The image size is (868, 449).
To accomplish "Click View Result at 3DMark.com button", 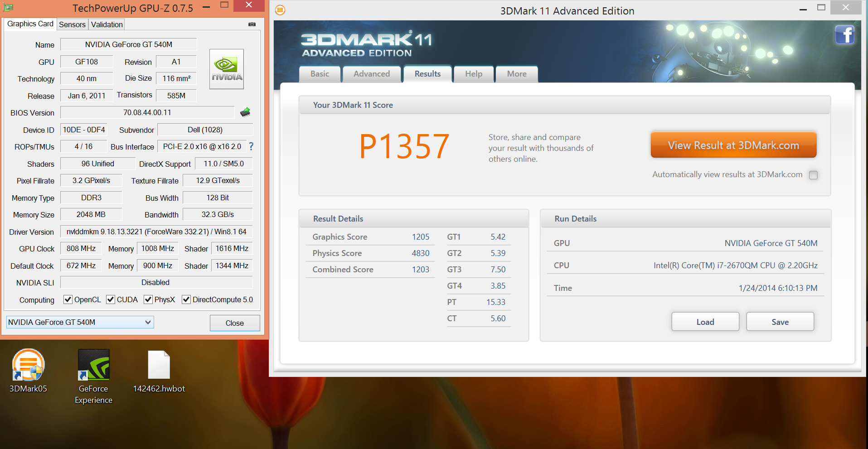I will [x=733, y=145].
